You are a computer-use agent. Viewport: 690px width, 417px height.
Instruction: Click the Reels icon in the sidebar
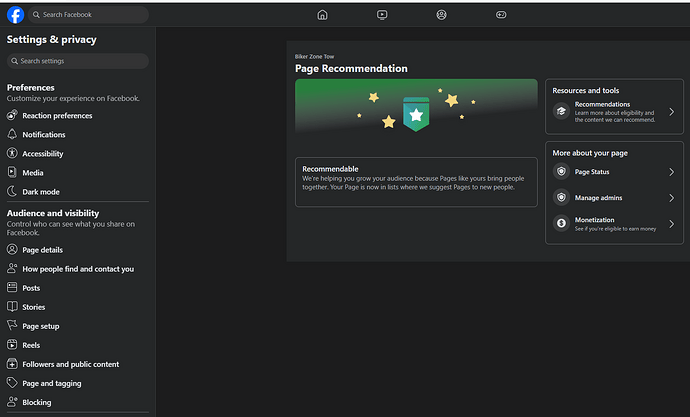tap(12, 345)
